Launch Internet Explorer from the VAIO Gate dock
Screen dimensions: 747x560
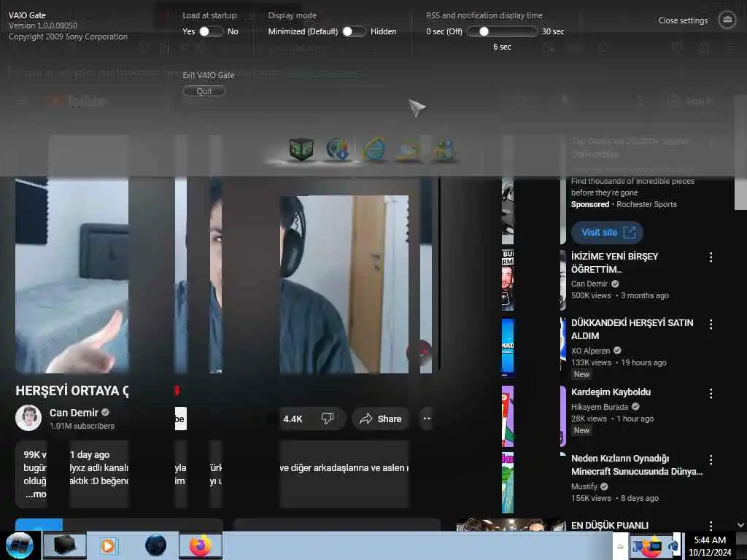374,149
